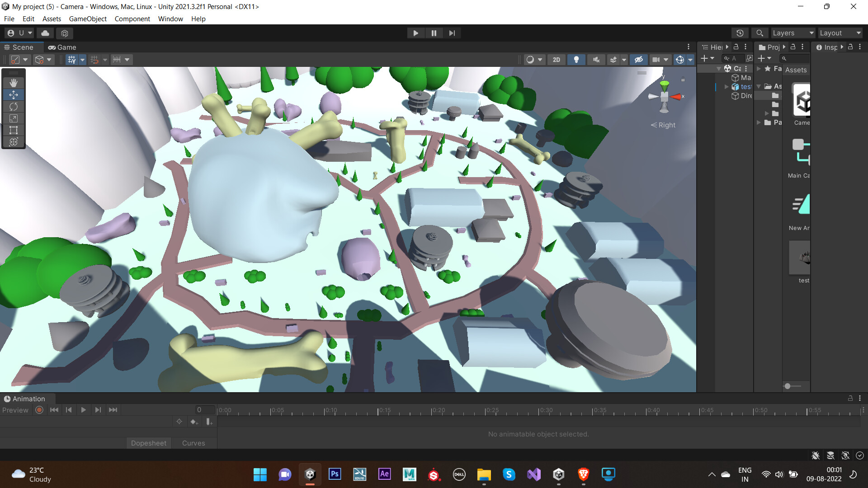Toggle scene lighting with the bulb icon
This screenshot has height=488, width=868.
[x=576, y=59]
